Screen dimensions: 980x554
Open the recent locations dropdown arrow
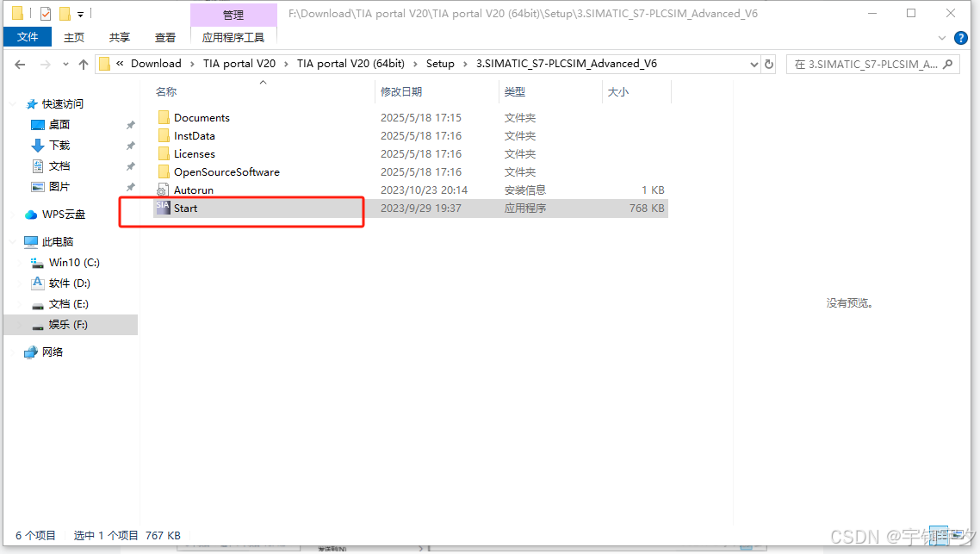pyautogui.click(x=65, y=65)
